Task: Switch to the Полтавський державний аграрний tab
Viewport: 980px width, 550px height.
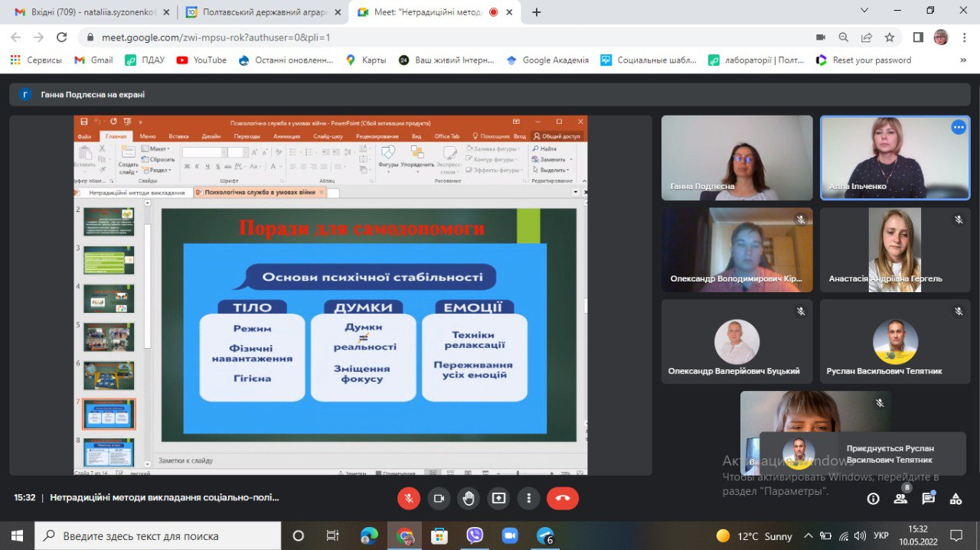Action: coord(262,12)
